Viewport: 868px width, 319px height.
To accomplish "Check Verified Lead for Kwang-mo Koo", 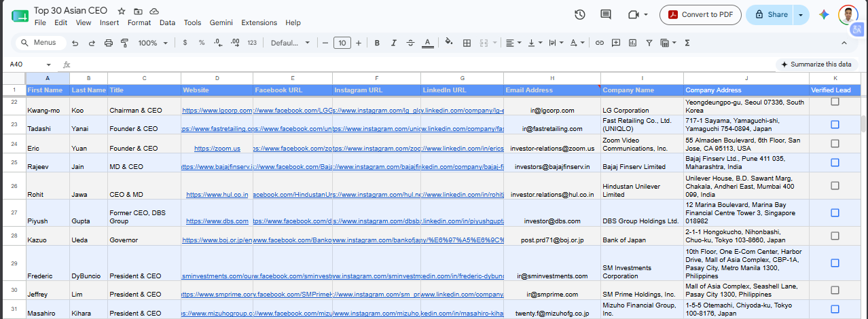I will 835,102.
